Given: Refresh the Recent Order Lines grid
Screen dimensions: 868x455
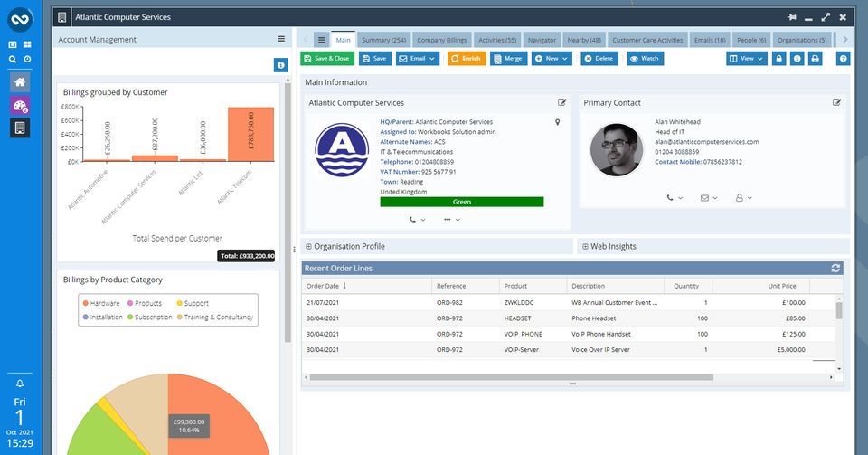Looking at the screenshot, I should click(835, 268).
